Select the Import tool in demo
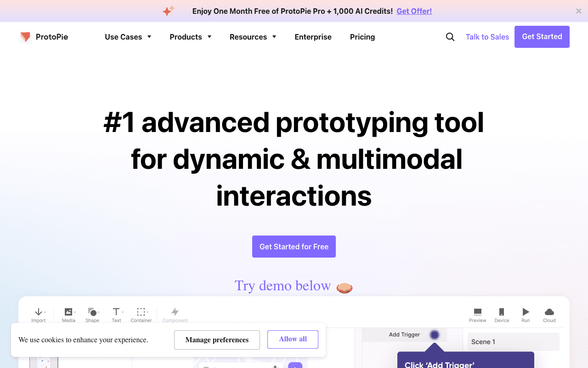 pos(39,315)
